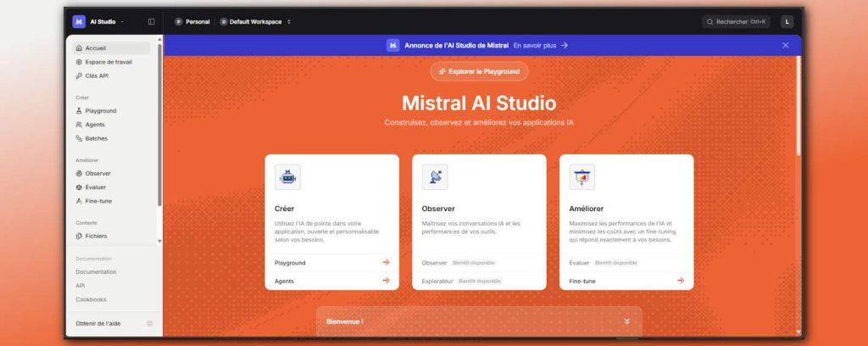This screenshot has height=346, width=868.
Task: Click the Rechercher search field
Action: tap(737, 21)
